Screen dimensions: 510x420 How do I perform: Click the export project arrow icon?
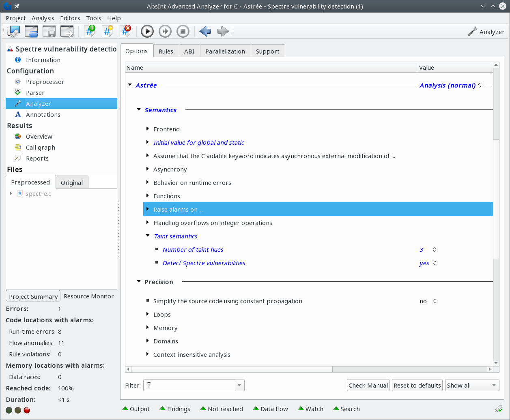click(x=67, y=32)
